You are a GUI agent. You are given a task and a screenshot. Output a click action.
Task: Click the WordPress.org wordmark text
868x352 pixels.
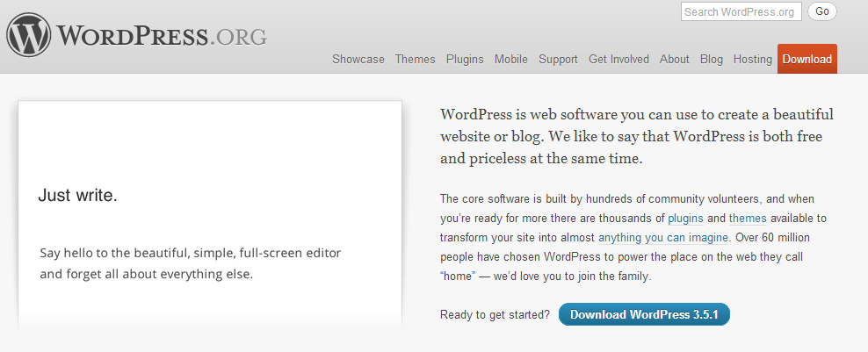[x=163, y=37]
